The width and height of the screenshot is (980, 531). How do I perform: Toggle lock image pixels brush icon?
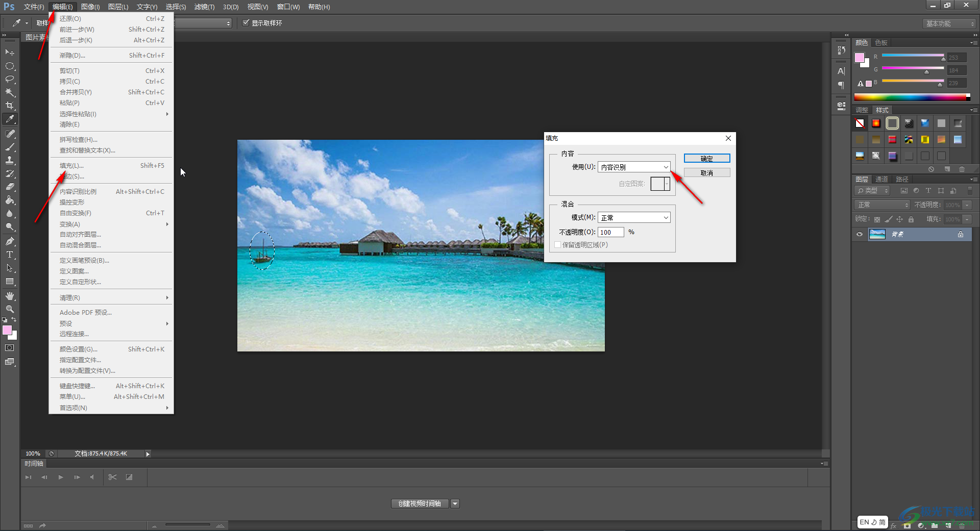889,219
